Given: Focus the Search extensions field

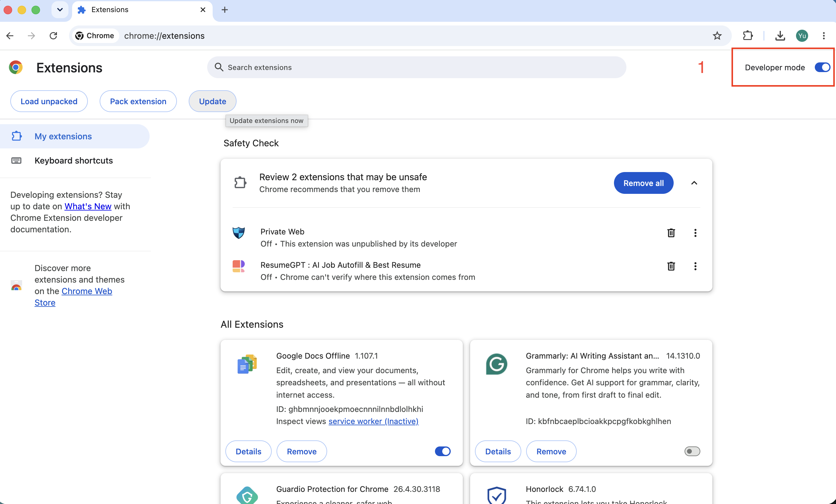Looking at the screenshot, I should [x=417, y=68].
